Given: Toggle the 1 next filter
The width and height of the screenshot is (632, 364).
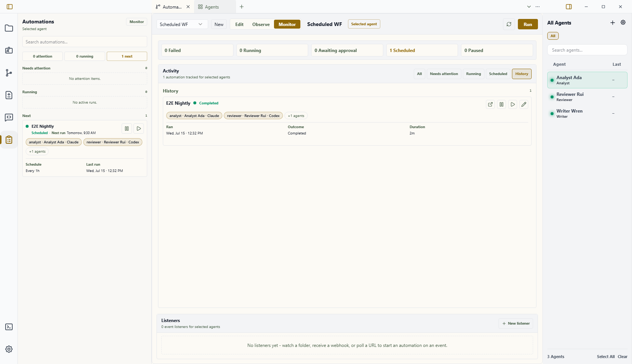Looking at the screenshot, I should point(127,56).
